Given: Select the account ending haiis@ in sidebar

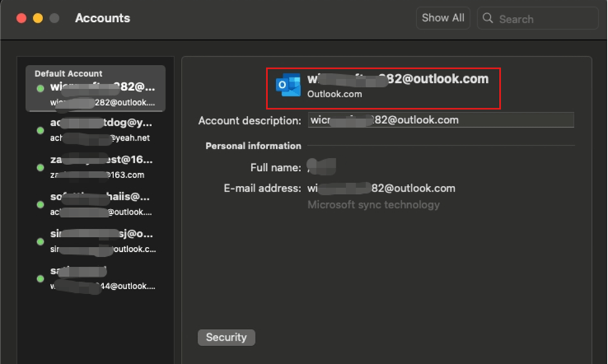Looking at the screenshot, I should [95, 204].
